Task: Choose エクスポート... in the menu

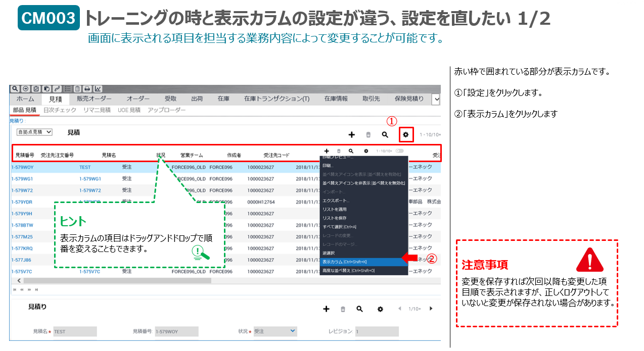Action: (x=336, y=200)
